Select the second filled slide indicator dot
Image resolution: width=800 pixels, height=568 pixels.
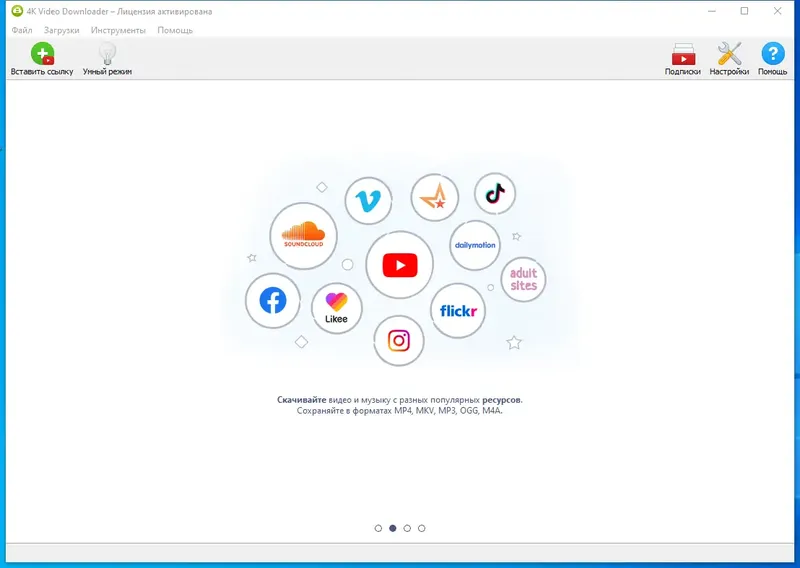392,528
